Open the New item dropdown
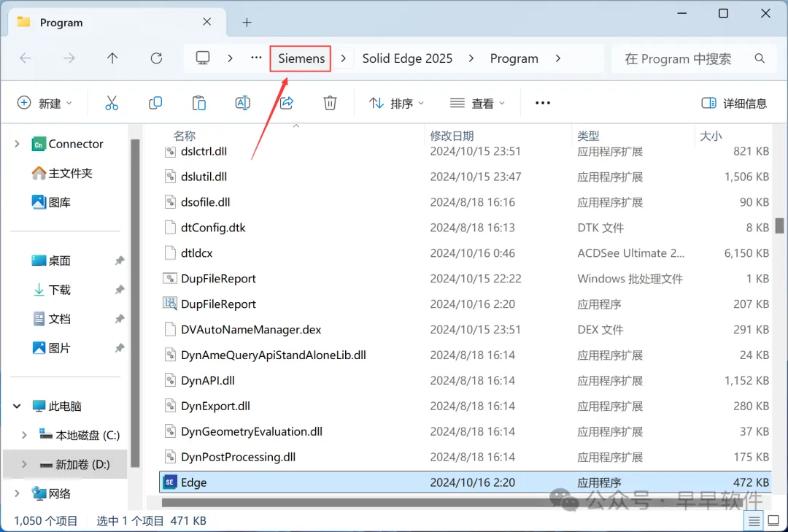Viewport: 788px width, 532px height. pos(45,103)
